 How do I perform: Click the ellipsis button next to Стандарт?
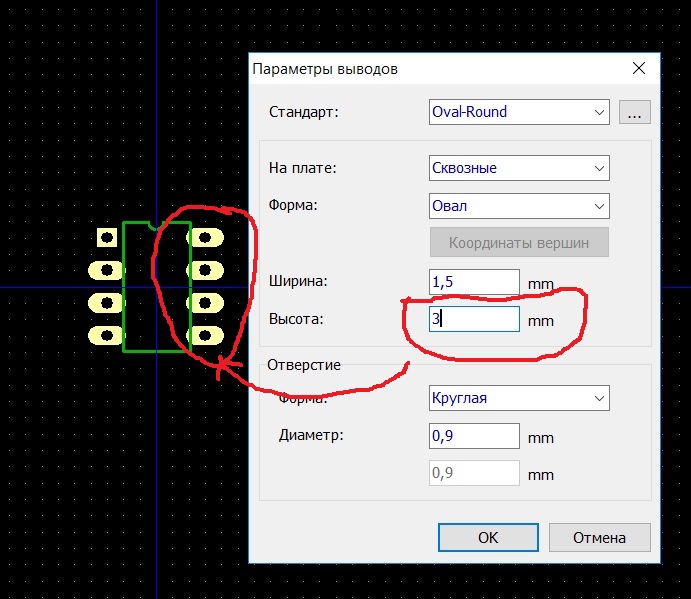(x=634, y=112)
